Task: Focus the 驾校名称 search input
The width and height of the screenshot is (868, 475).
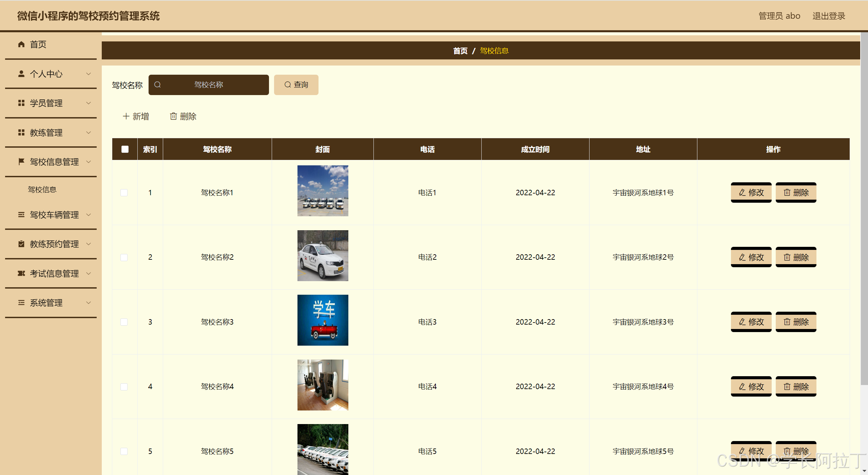Action: [x=209, y=85]
